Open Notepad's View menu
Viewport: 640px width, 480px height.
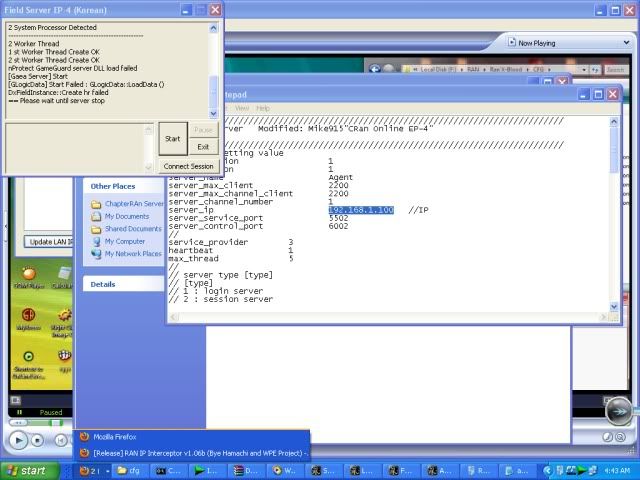coord(242,108)
